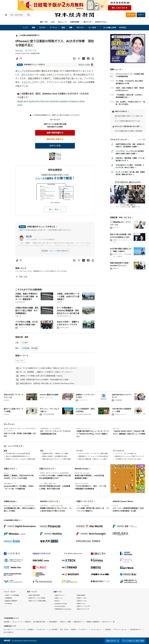The width and height of the screenshot is (149, 644).
Task: Open the NIKKEI Digital Governance logo
Action: coord(20,526)
